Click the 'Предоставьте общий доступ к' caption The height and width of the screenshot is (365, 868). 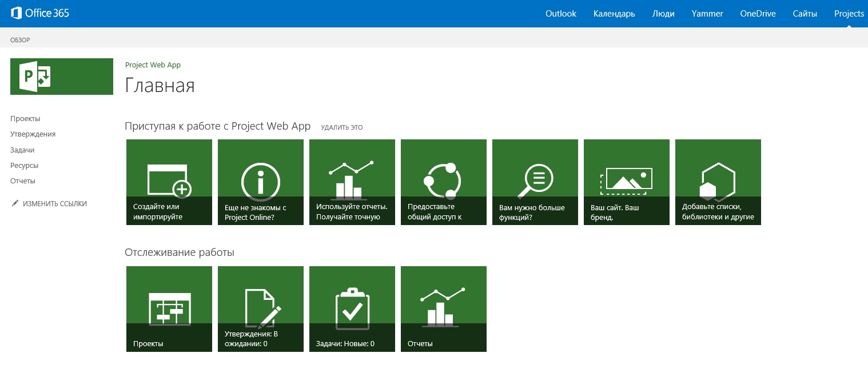(x=435, y=212)
